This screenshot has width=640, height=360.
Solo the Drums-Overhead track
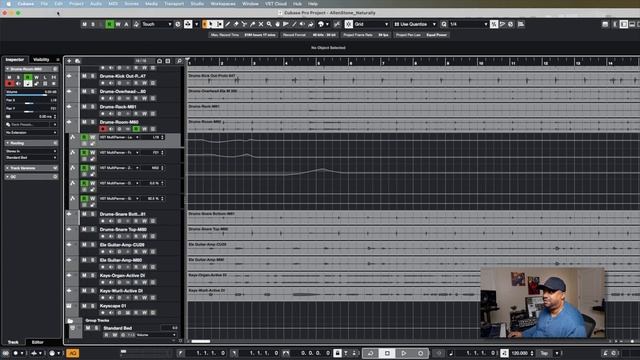point(93,91)
